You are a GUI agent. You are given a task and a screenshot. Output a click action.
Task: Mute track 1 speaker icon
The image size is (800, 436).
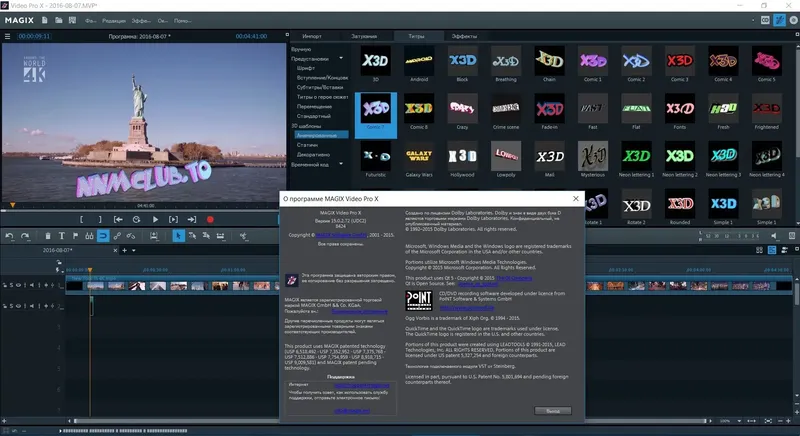[32, 285]
